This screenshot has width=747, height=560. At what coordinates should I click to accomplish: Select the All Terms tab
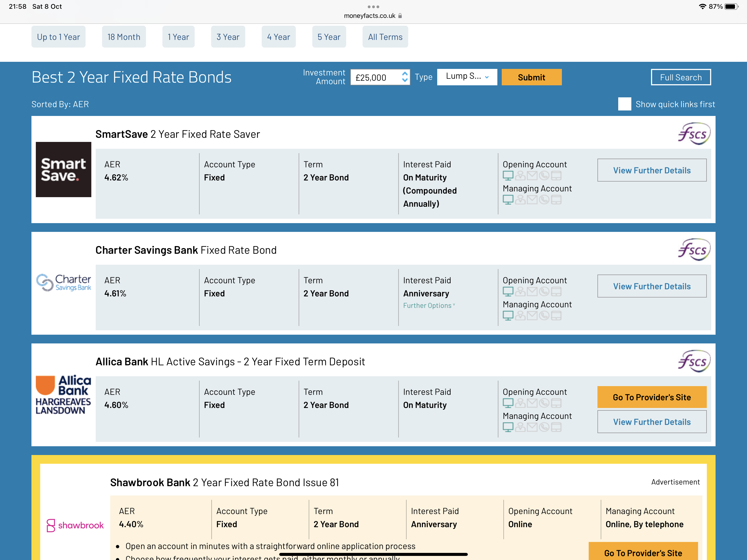385,37
